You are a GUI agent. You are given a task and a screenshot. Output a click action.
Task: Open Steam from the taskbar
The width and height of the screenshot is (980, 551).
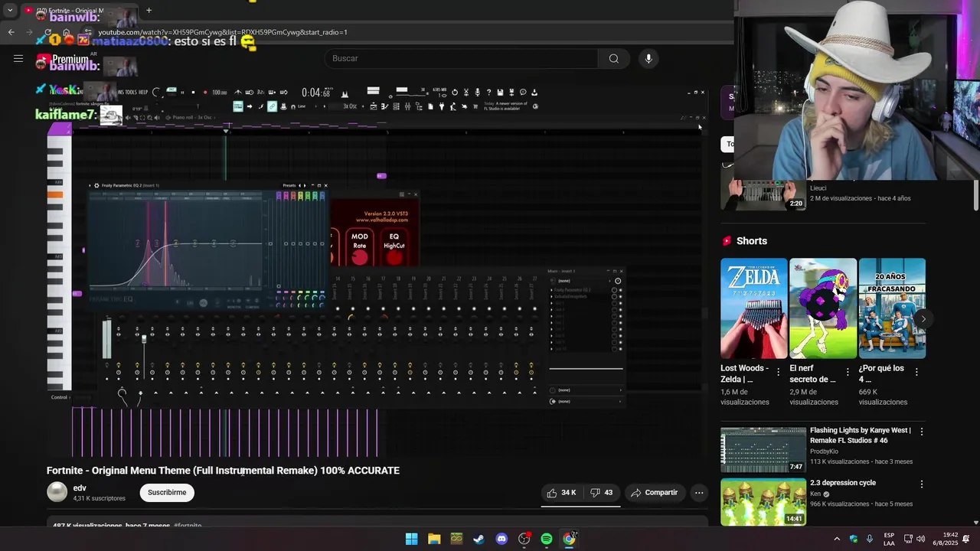coord(479,539)
